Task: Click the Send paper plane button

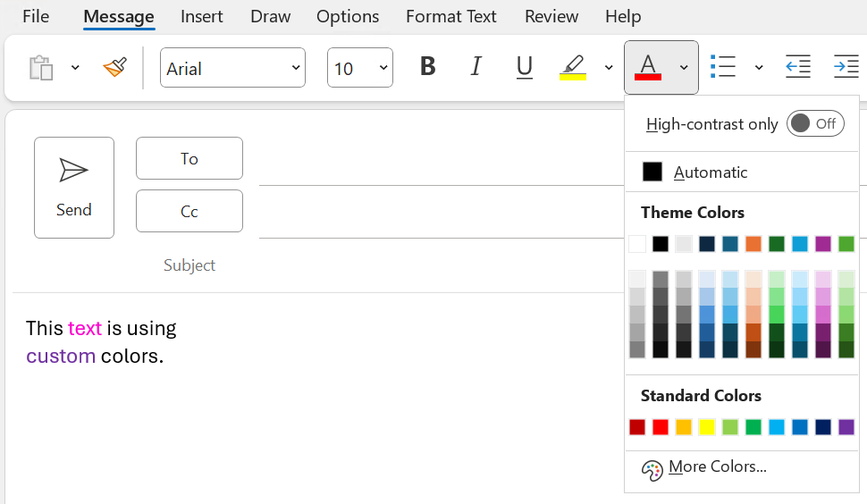Action: pyautogui.click(x=74, y=188)
